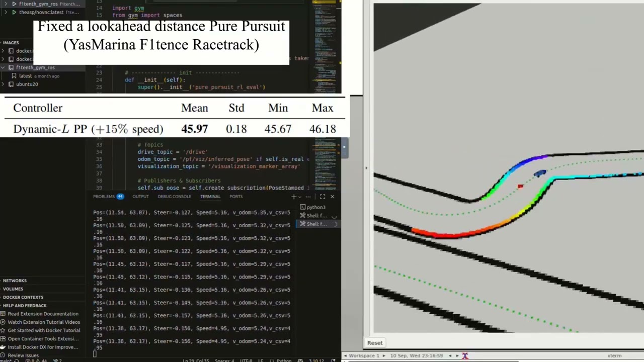Switch to the OUTPUT tab
The height and width of the screenshot is (362, 644).
140,197
